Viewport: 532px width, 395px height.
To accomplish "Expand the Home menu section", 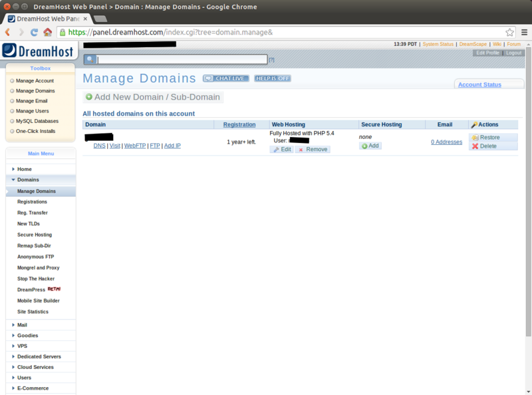I will (x=41, y=169).
